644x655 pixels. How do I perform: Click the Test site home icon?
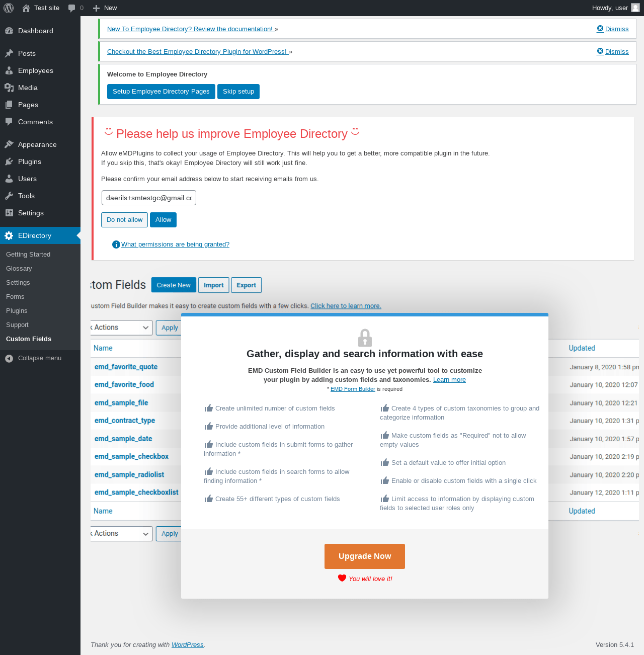click(26, 8)
